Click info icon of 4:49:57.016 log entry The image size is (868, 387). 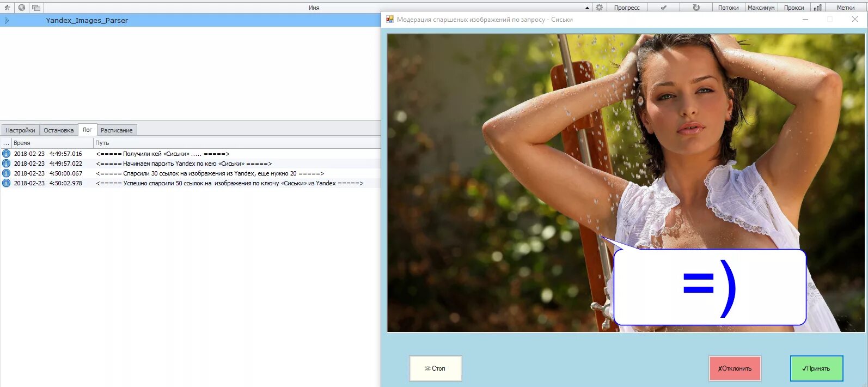pos(6,154)
